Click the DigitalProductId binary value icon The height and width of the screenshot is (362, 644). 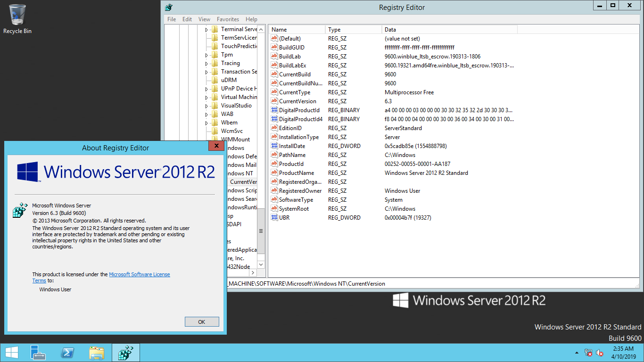point(274,110)
